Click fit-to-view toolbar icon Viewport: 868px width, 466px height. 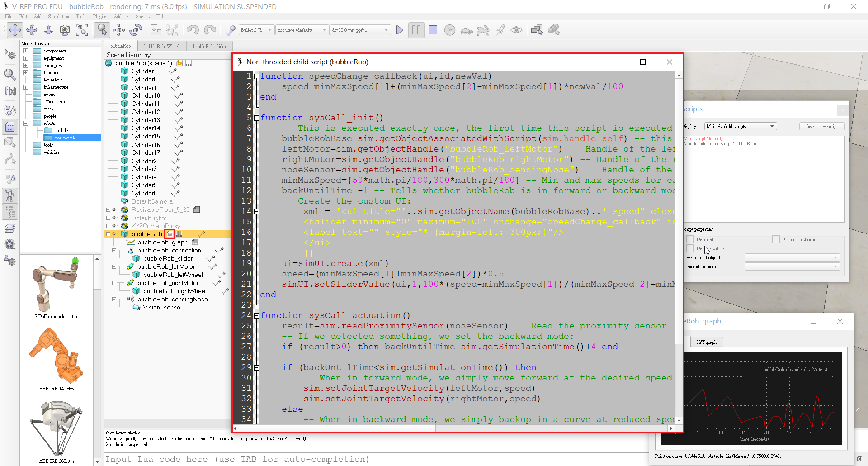pyautogui.click(x=82, y=30)
